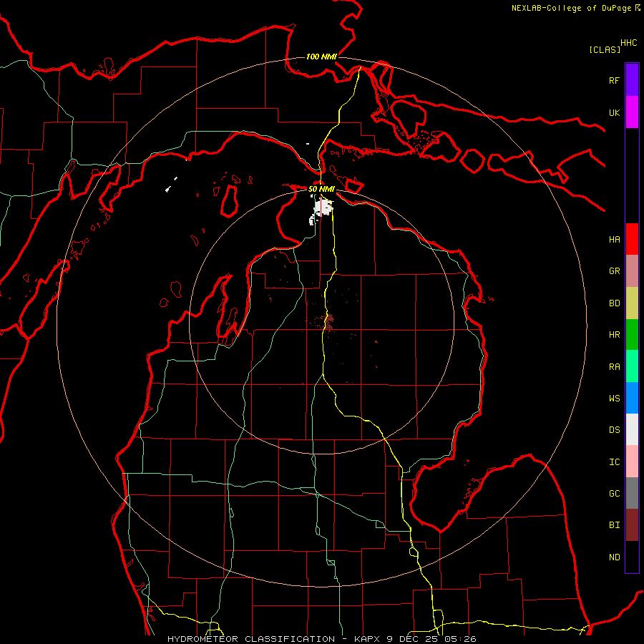Click the IC pink color swatch
The image size is (644, 644).
(x=632, y=462)
